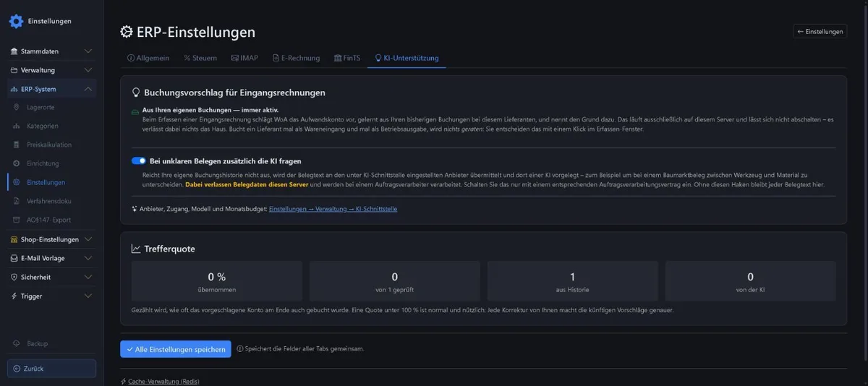Click the Trigger lightning bolt icon
This screenshot has height=386, width=868.
click(x=14, y=296)
